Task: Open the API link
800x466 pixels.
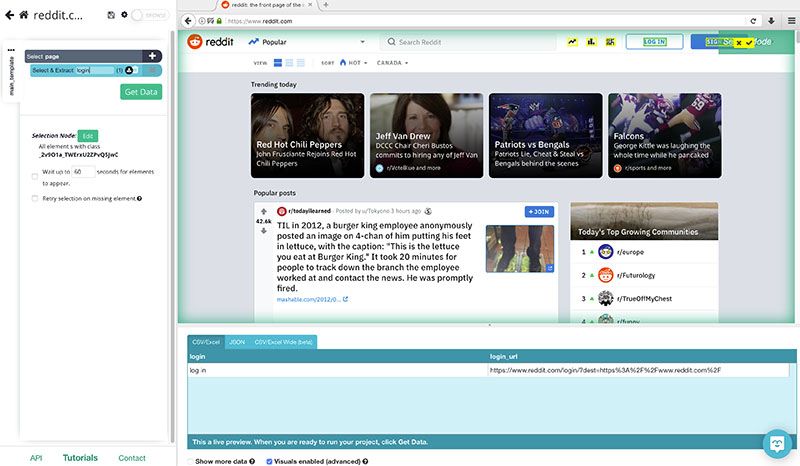Action: click(36, 458)
